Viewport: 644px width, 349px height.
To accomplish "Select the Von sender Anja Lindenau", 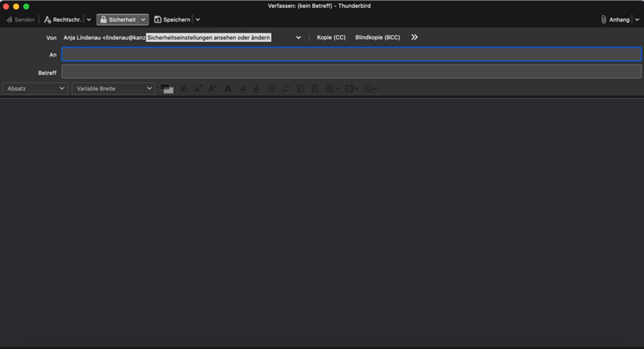I will (x=104, y=37).
